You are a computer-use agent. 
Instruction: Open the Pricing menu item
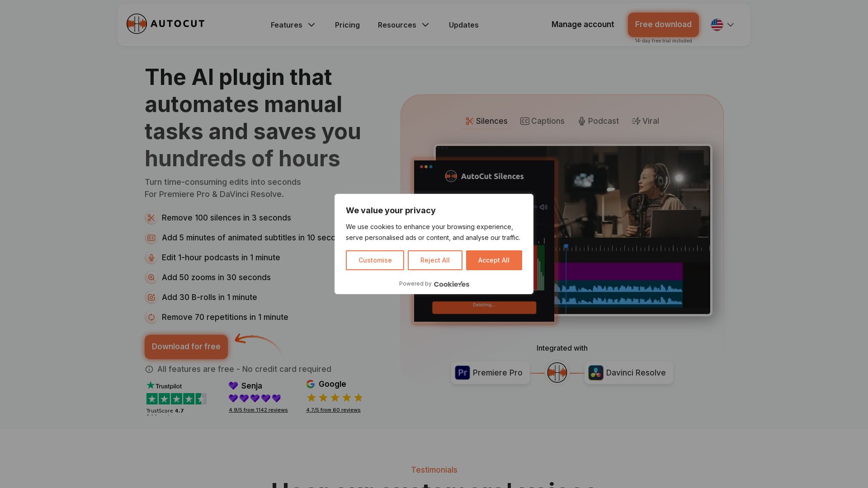[x=347, y=25]
